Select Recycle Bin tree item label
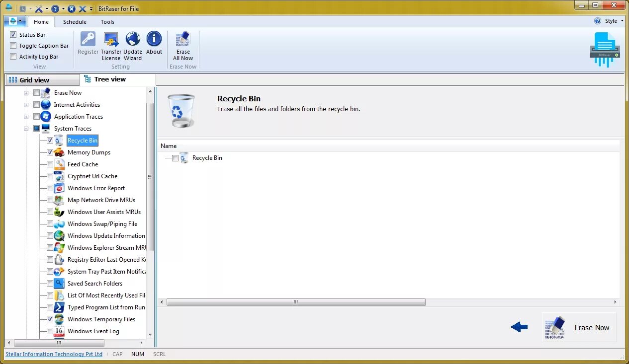Viewport: 629px width, 364px height. click(x=83, y=141)
